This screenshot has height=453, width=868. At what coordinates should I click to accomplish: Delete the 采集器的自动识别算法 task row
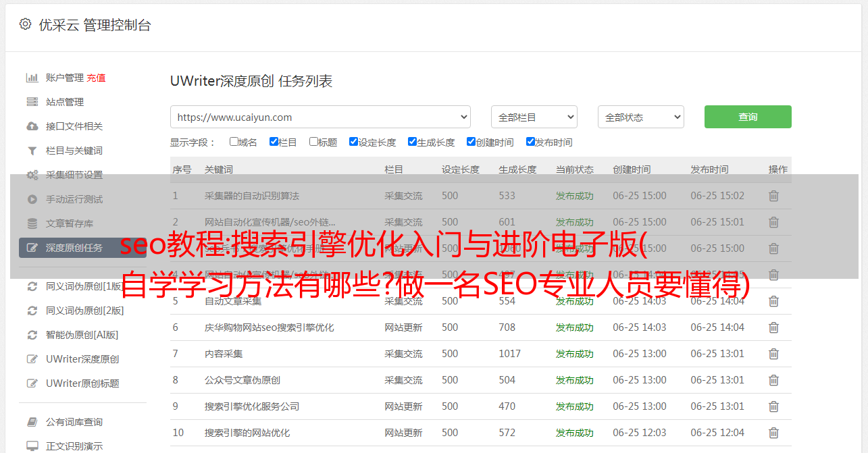[x=773, y=196]
